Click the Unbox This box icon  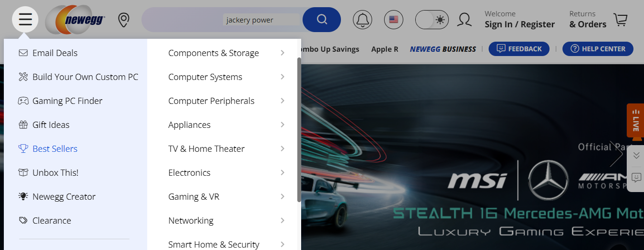[x=23, y=172]
